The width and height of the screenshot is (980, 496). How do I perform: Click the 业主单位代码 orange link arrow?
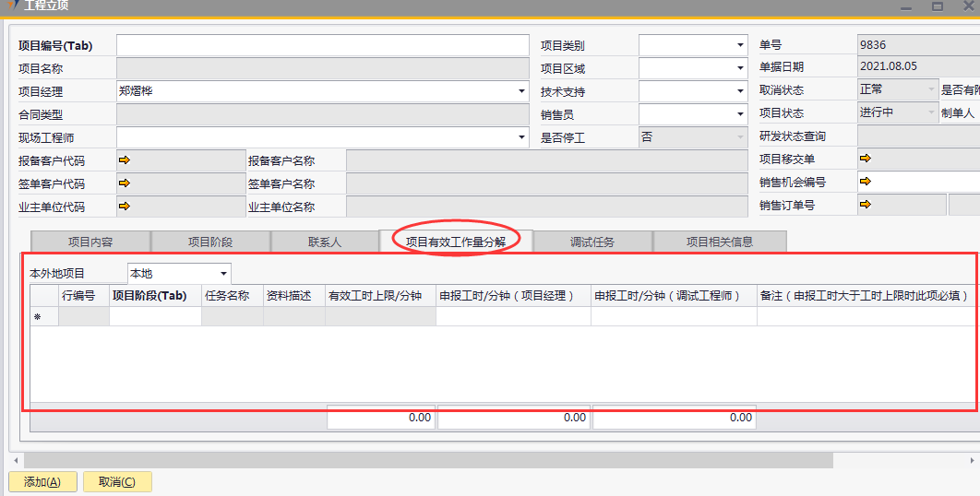tap(125, 207)
